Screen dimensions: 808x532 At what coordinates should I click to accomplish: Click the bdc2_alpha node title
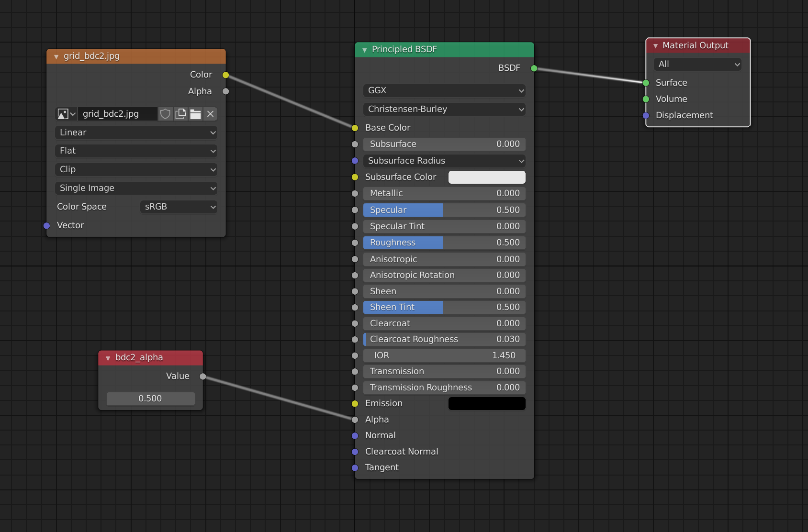pos(139,357)
